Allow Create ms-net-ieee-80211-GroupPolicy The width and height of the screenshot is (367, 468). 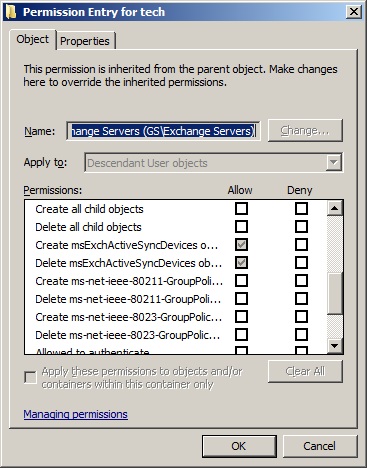pyautogui.click(x=241, y=281)
